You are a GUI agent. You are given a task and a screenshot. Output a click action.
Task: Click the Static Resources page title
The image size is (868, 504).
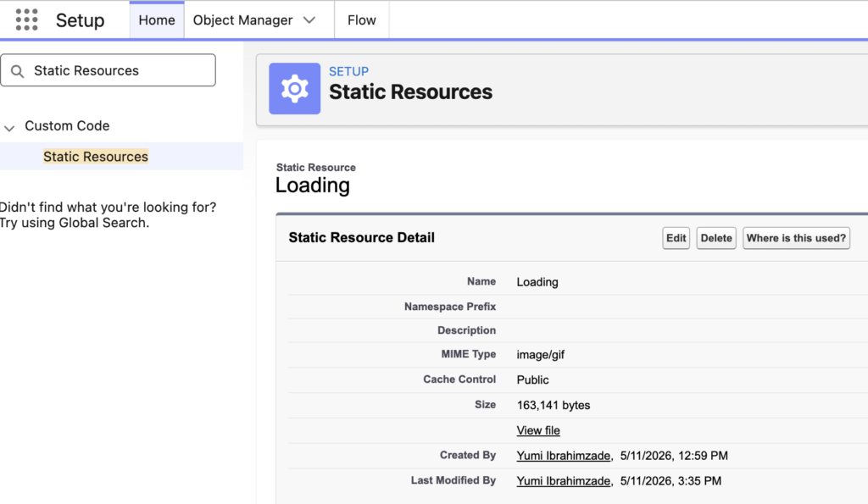point(410,91)
